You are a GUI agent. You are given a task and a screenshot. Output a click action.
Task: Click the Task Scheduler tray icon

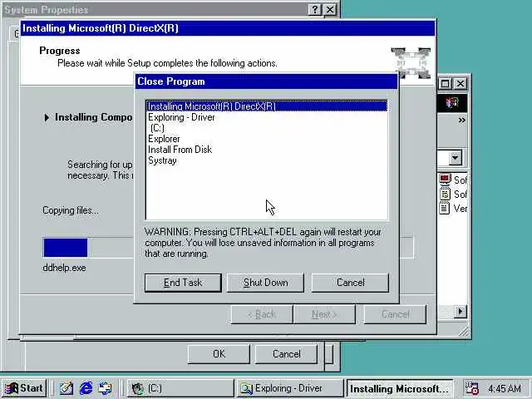coord(471,388)
